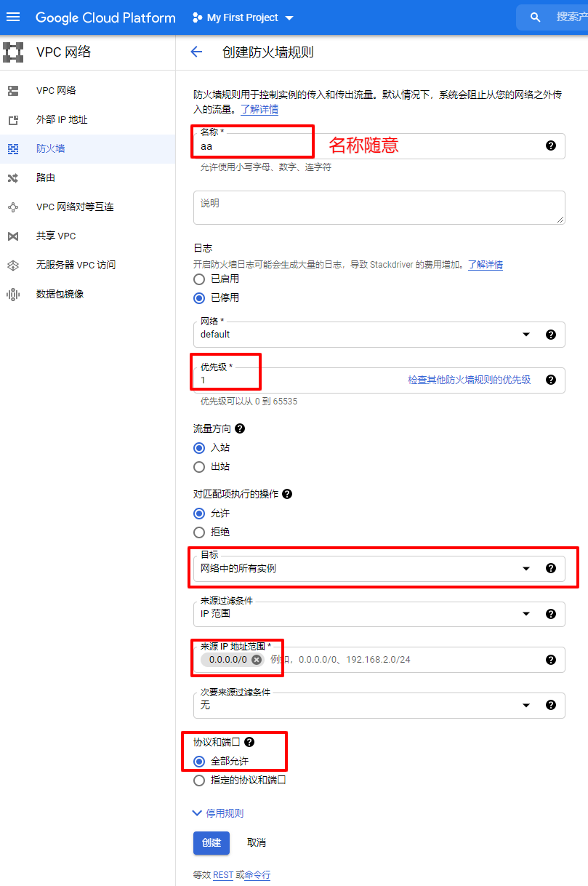Choose 拒绝 as the match action
This screenshot has height=886, width=588.
(198, 532)
